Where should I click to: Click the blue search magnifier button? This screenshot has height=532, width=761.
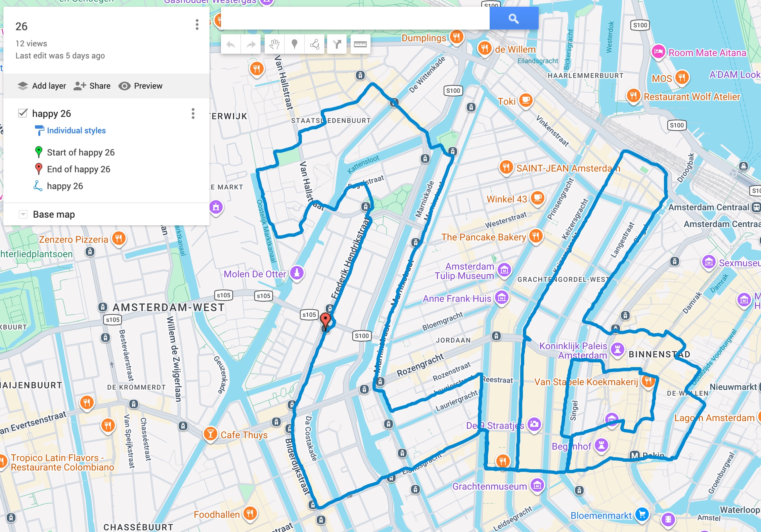514,18
